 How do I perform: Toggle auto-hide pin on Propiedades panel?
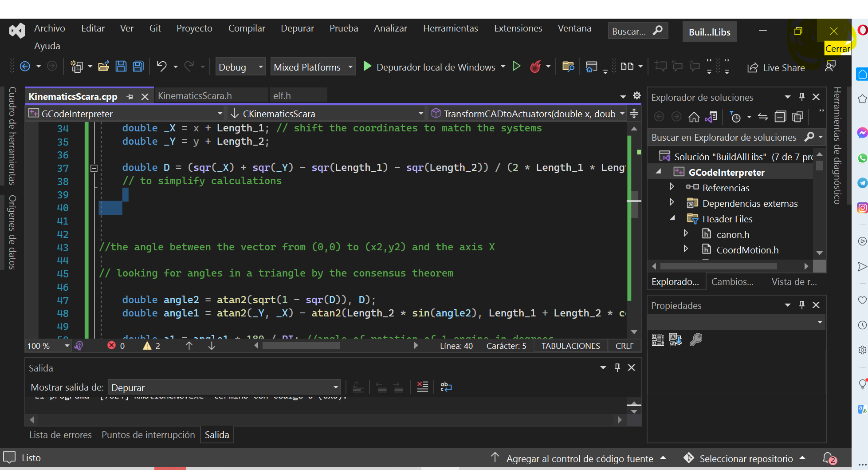click(801, 305)
